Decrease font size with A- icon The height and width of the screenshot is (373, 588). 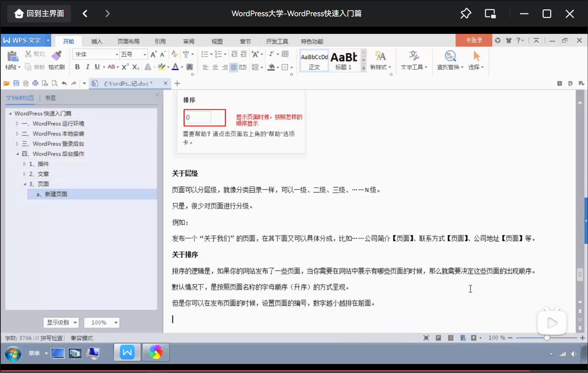click(x=163, y=54)
